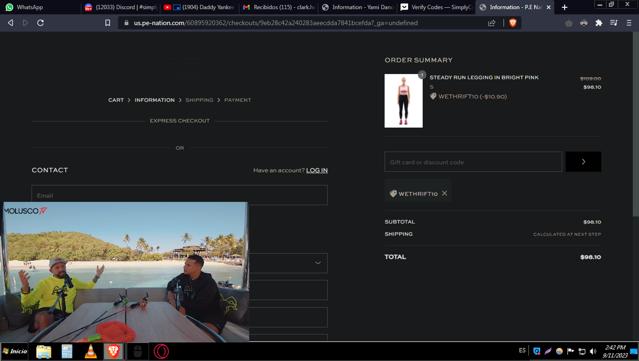Open the notepad document taskbar icon
The width and height of the screenshot is (639, 361).
pyautogui.click(x=67, y=351)
